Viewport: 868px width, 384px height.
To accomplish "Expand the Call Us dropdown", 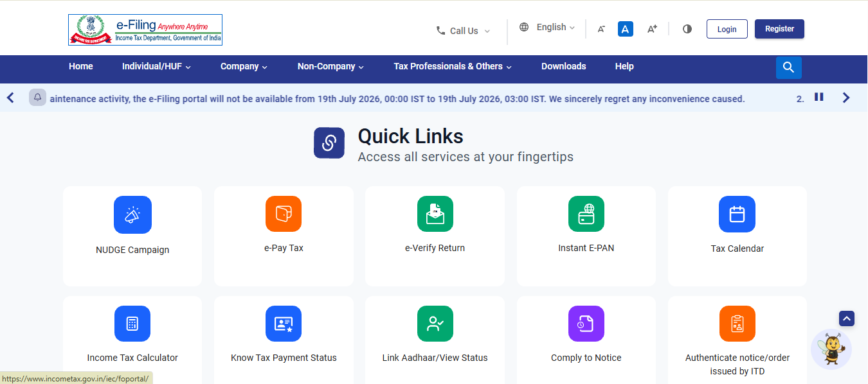I will tap(464, 31).
